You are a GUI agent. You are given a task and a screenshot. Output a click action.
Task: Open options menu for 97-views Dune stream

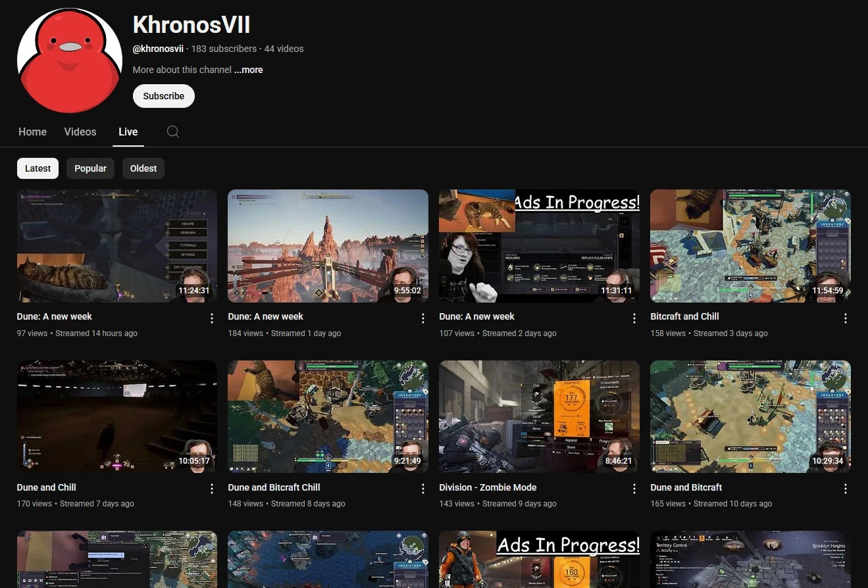[x=212, y=318]
